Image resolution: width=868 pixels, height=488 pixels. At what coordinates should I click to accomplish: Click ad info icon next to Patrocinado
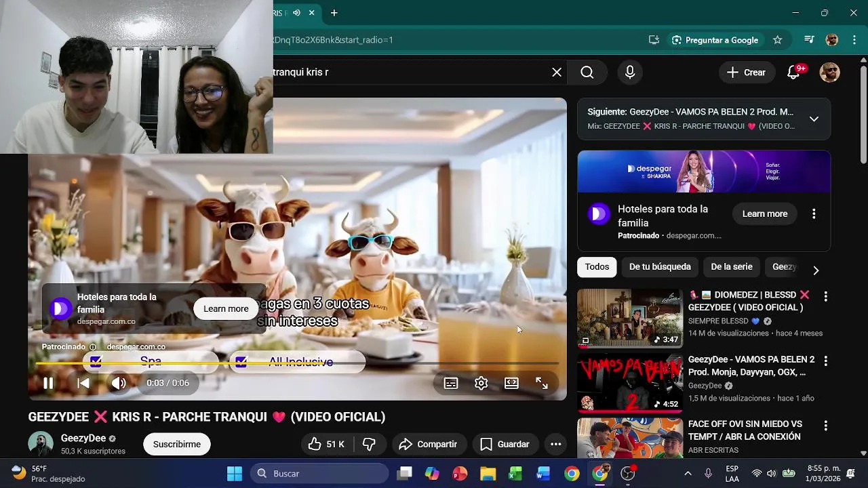[x=93, y=347]
